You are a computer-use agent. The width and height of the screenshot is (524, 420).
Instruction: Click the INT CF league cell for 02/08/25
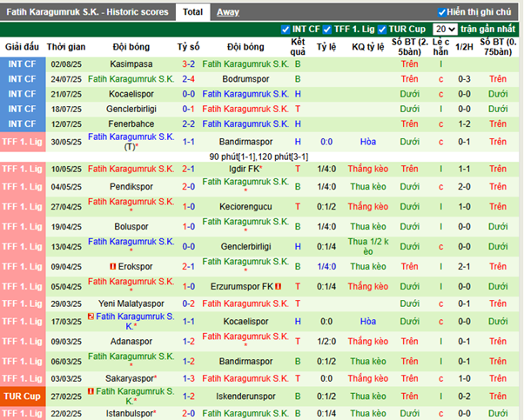(x=23, y=64)
